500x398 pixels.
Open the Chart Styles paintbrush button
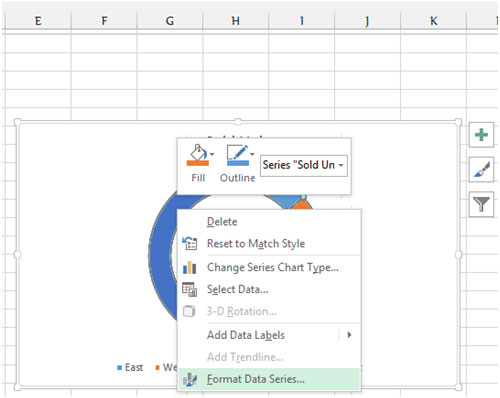pyautogui.click(x=481, y=170)
